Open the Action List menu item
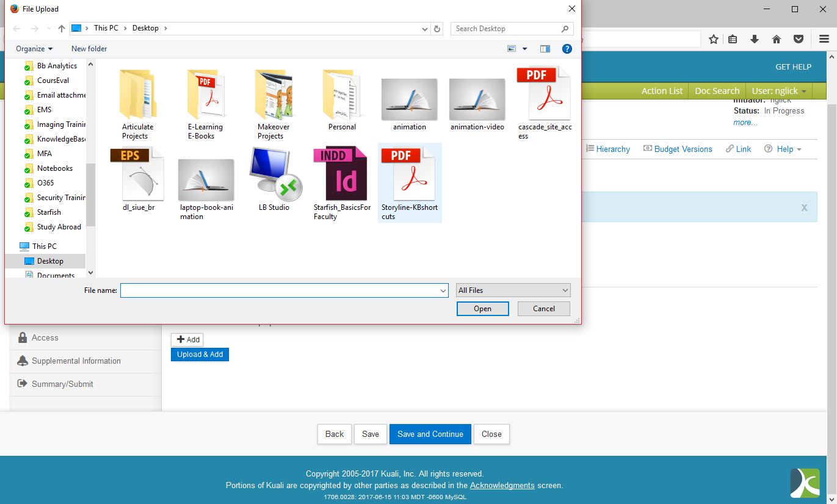This screenshot has width=837, height=504. click(x=662, y=91)
